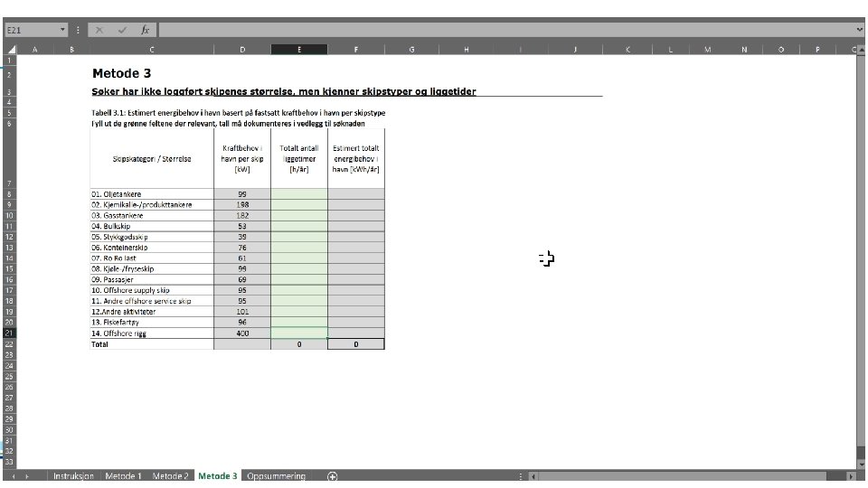The width and height of the screenshot is (868, 488).
Task: Click the sheet tab scroll-right arrow
Action: [26, 476]
